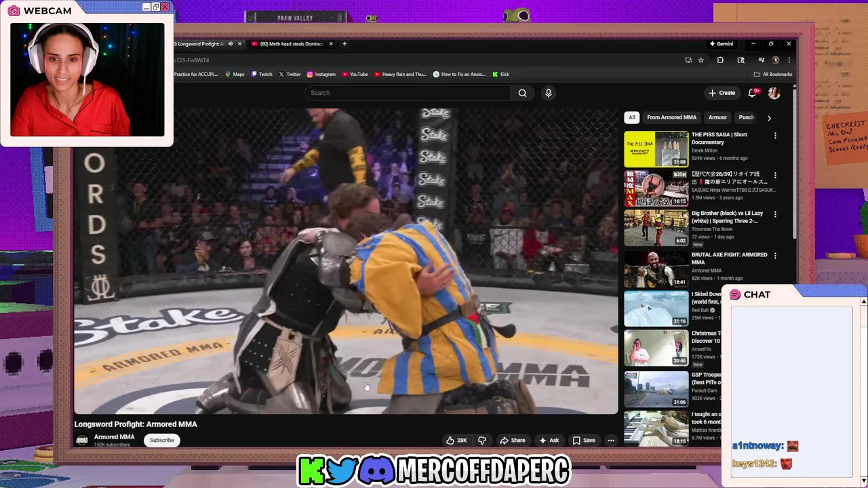Open Instagram bookmark
Screen dimensions: 868x488
321,75
